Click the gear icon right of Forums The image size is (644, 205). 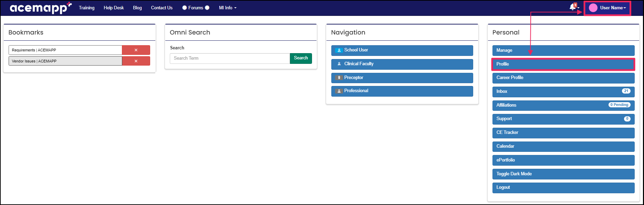(207, 8)
